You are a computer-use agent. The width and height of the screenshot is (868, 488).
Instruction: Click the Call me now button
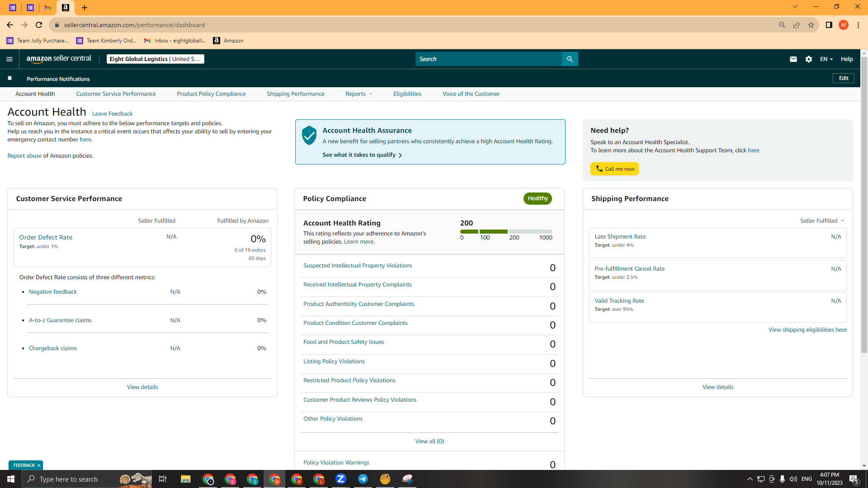pyautogui.click(x=614, y=169)
